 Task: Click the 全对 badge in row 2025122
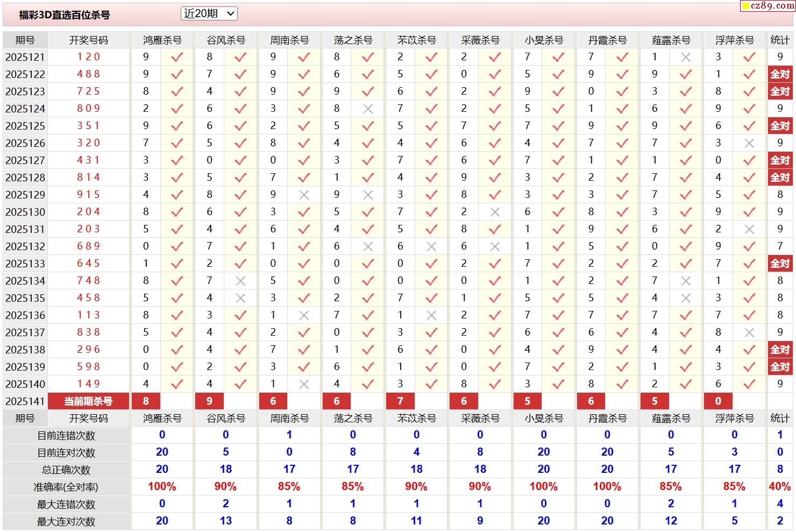[780, 74]
